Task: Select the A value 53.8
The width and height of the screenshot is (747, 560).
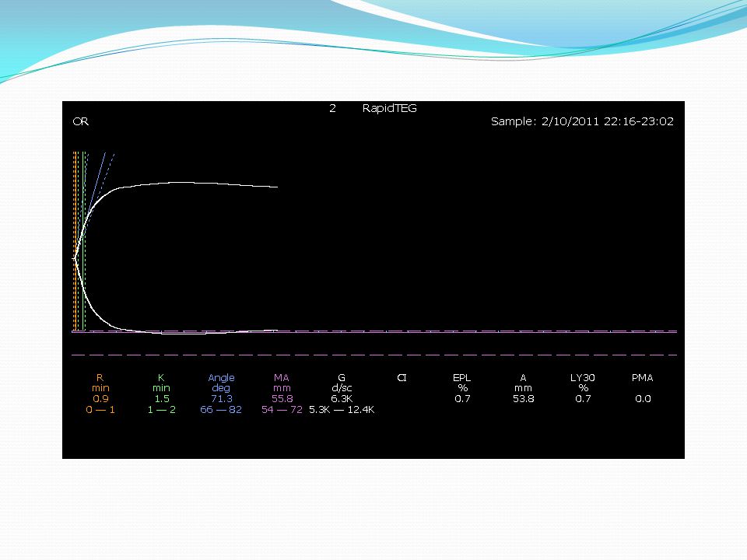Action: pyautogui.click(x=523, y=398)
